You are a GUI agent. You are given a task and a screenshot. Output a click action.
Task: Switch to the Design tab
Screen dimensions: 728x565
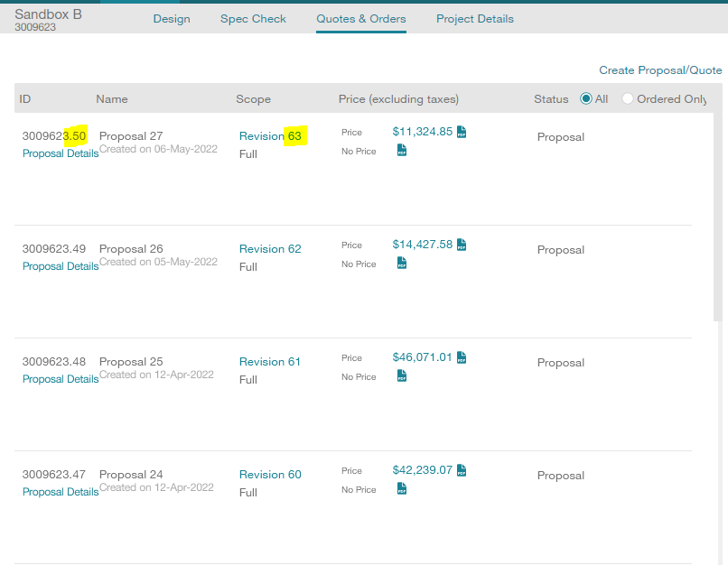pyautogui.click(x=172, y=19)
